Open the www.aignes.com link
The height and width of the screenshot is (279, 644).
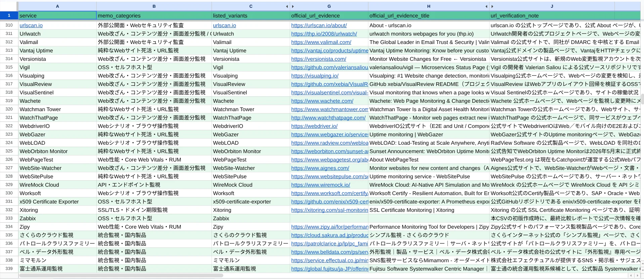pyautogui.click(x=320, y=168)
